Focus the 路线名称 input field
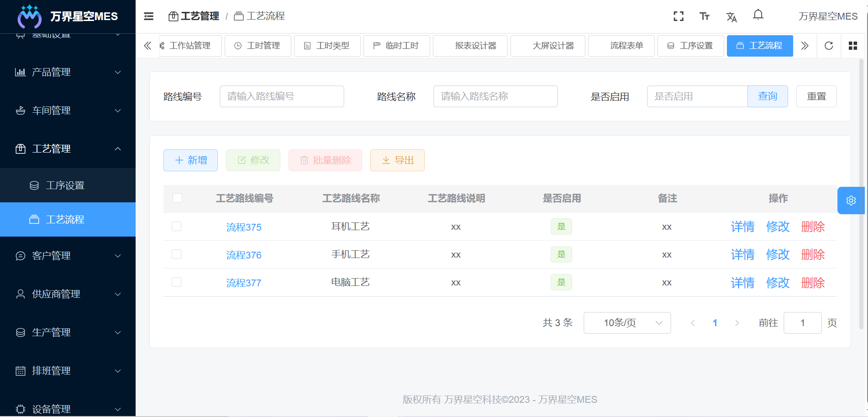 [x=495, y=96]
